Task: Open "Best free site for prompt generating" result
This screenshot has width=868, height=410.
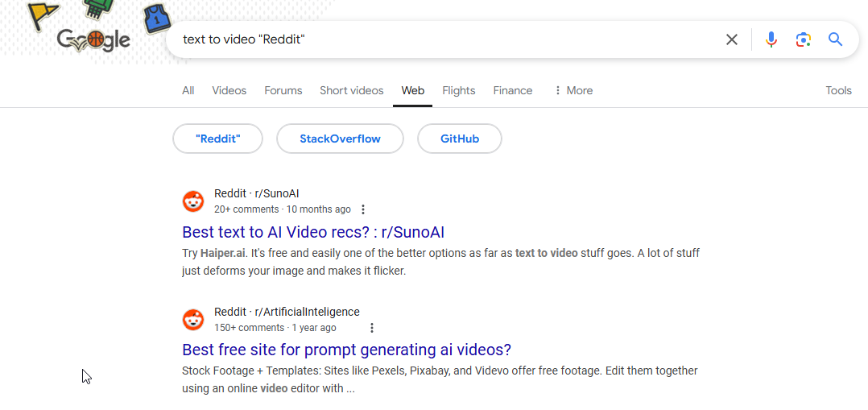Action: point(346,350)
